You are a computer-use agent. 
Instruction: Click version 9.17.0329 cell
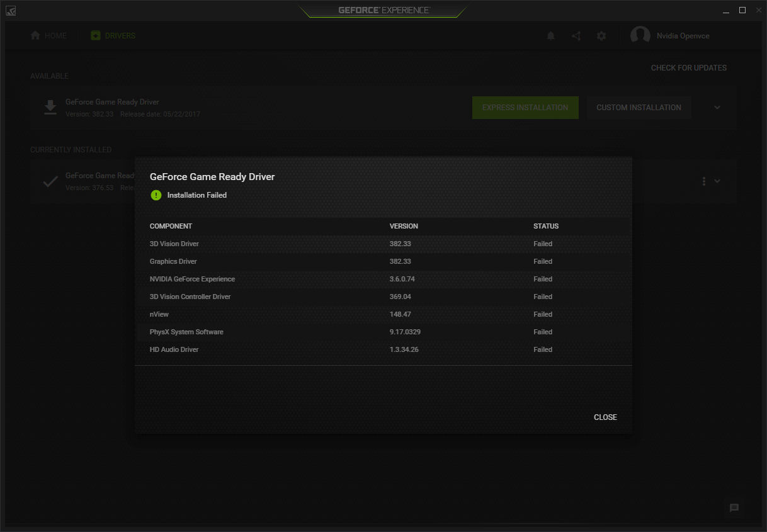click(x=405, y=332)
